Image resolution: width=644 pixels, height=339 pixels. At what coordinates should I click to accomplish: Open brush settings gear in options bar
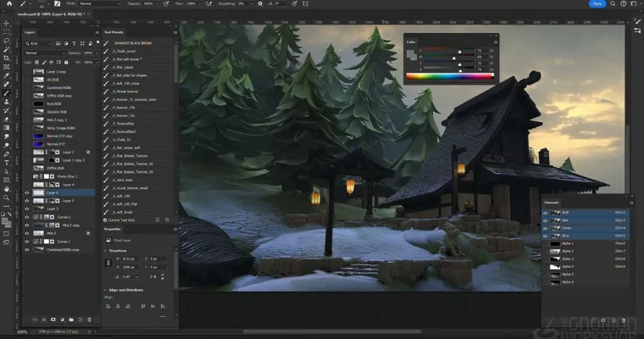point(260,3)
